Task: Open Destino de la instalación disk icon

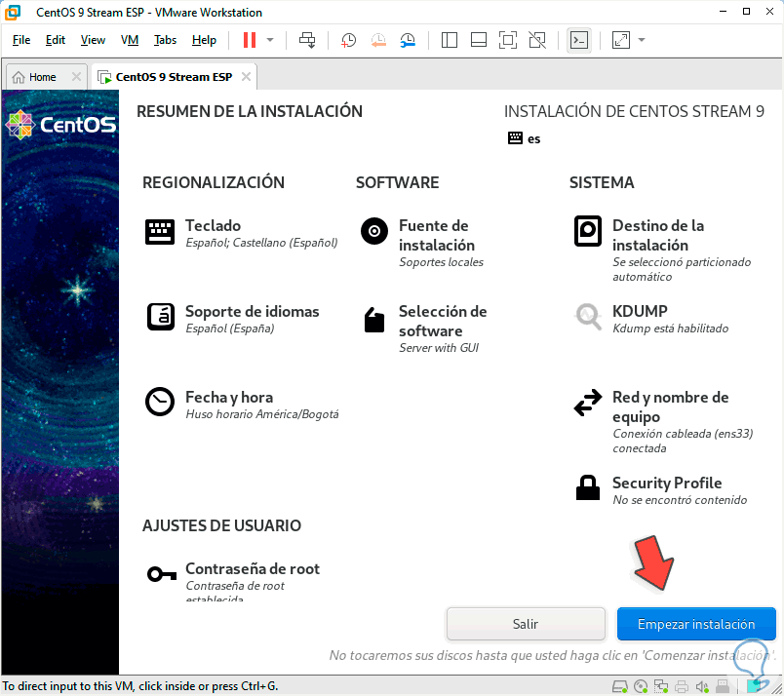Action: (x=587, y=231)
